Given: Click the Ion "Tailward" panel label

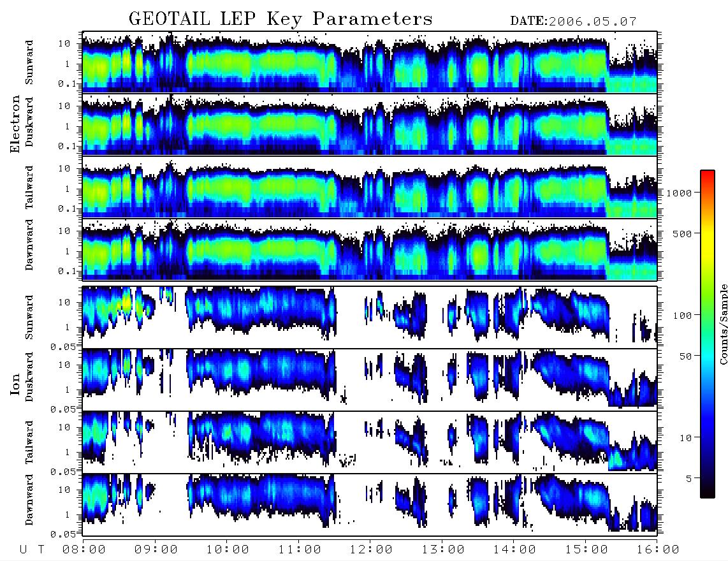Looking at the screenshot, I should (x=29, y=442).
